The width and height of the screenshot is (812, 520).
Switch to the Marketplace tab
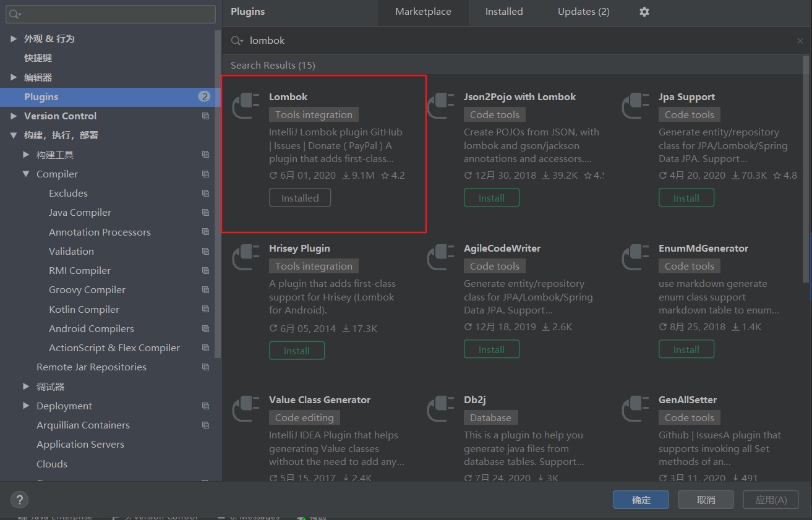click(423, 12)
